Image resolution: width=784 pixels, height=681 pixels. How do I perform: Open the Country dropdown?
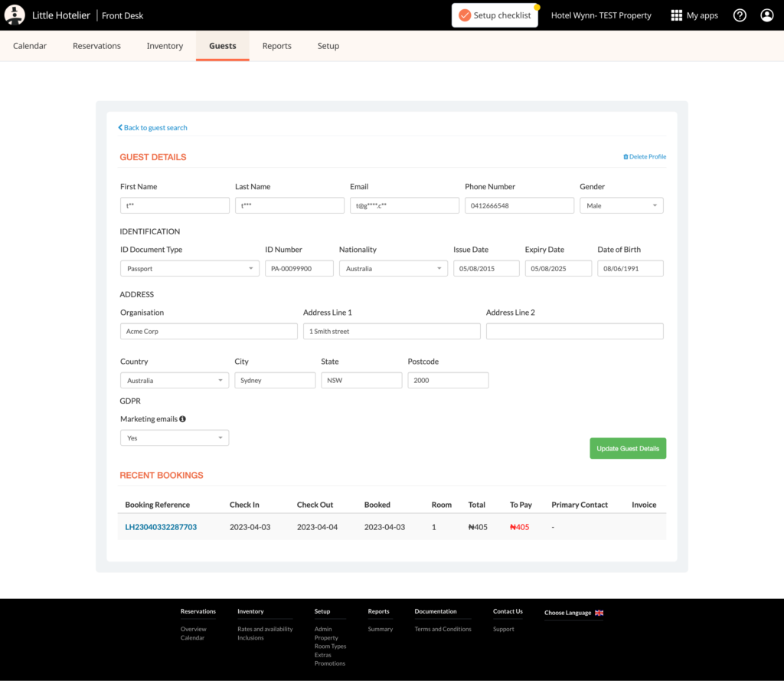174,381
